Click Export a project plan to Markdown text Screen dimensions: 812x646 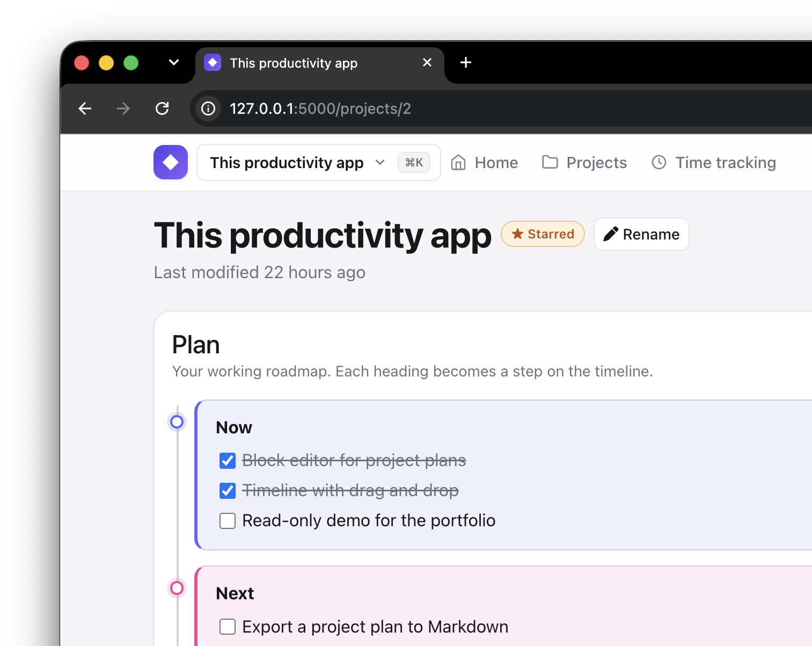coord(375,627)
